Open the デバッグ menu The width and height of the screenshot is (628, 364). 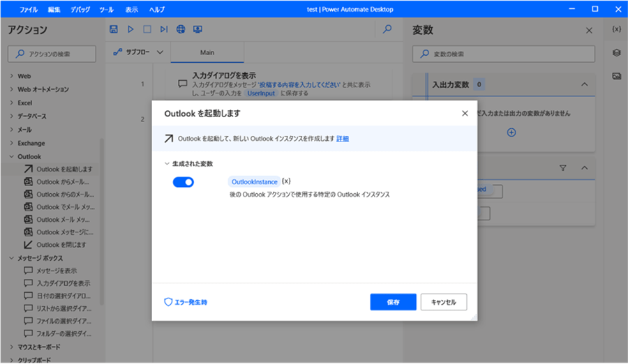[x=80, y=10]
